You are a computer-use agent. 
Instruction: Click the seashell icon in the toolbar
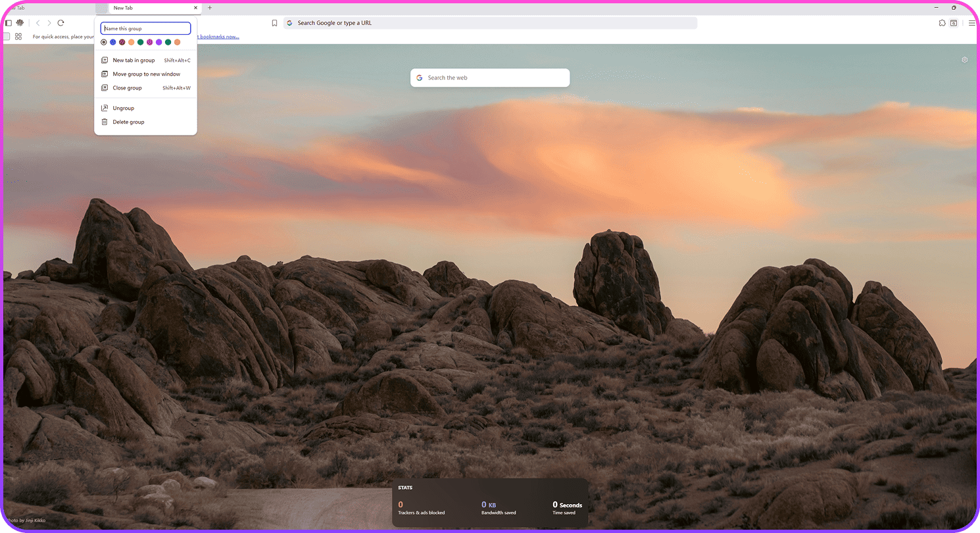click(20, 23)
